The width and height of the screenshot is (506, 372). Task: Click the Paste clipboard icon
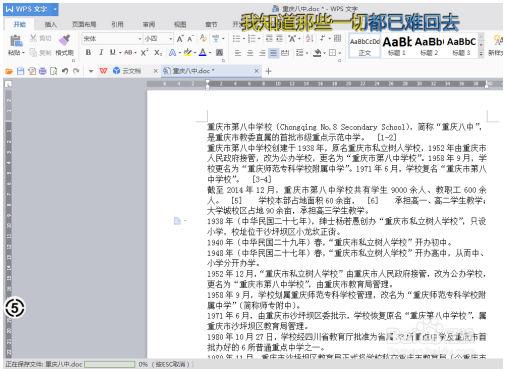coord(15,41)
